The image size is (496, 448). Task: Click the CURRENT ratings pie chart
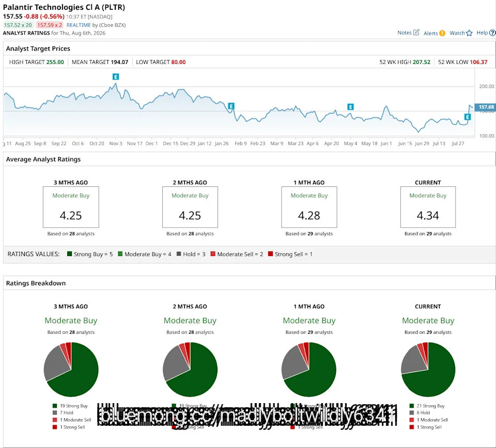point(428,370)
